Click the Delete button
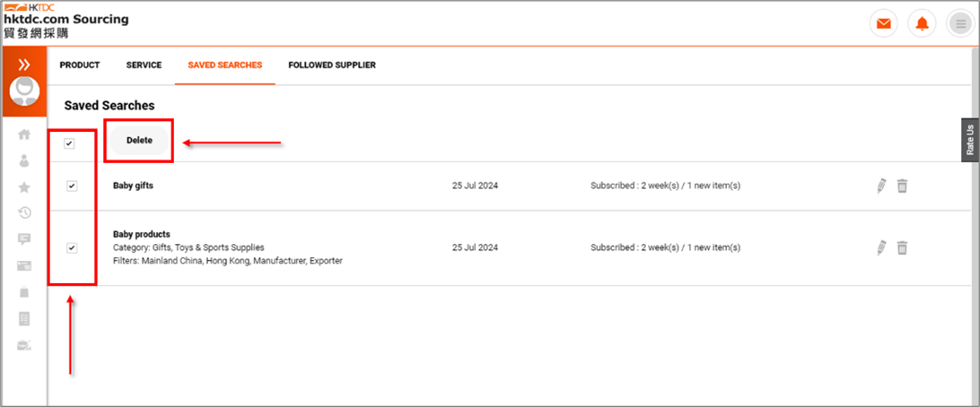This screenshot has height=407, width=980. click(x=139, y=141)
